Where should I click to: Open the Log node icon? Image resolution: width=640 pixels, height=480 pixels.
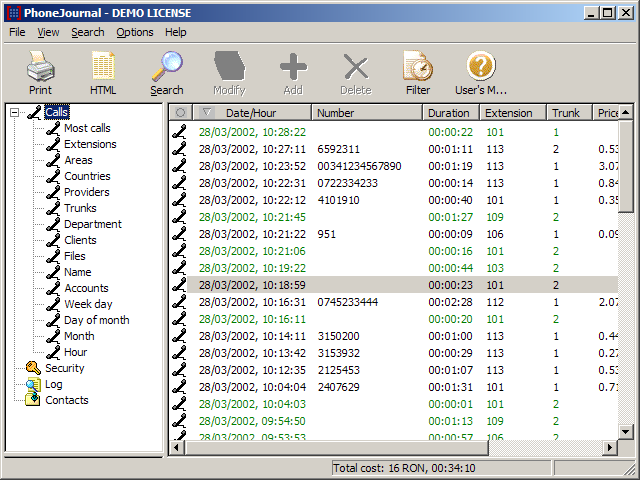coord(33,384)
